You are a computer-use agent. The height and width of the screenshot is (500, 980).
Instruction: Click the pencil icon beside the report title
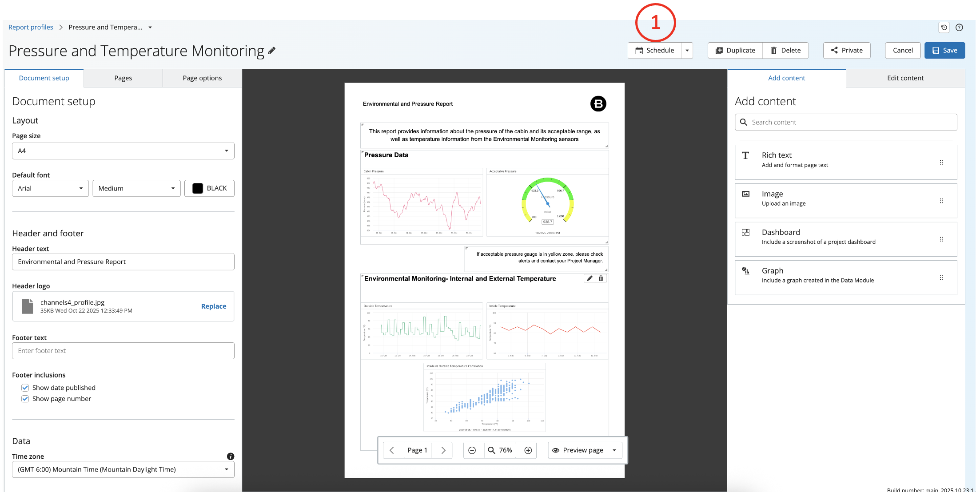click(271, 51)
